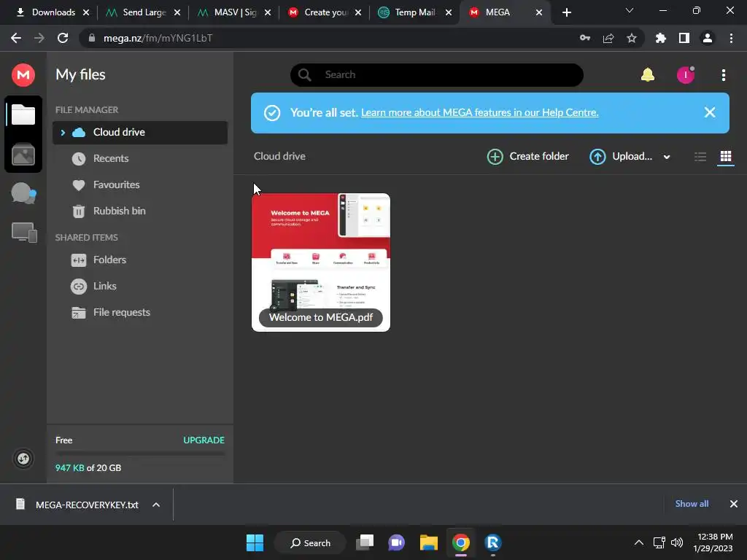Toggle the Chrome side panel
This screenshot has width=747, height=560.
(x=684, y=38)
